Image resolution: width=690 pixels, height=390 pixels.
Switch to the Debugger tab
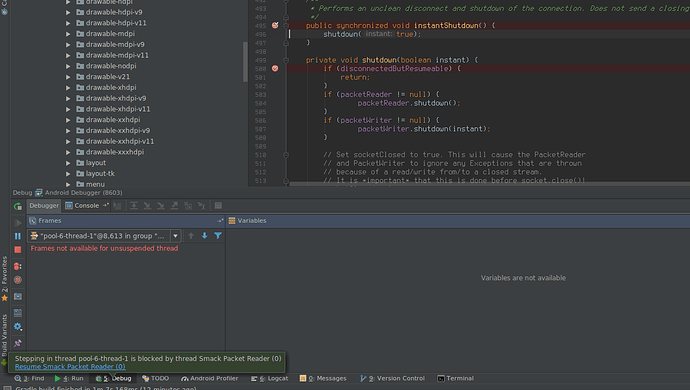click(44, 206)
